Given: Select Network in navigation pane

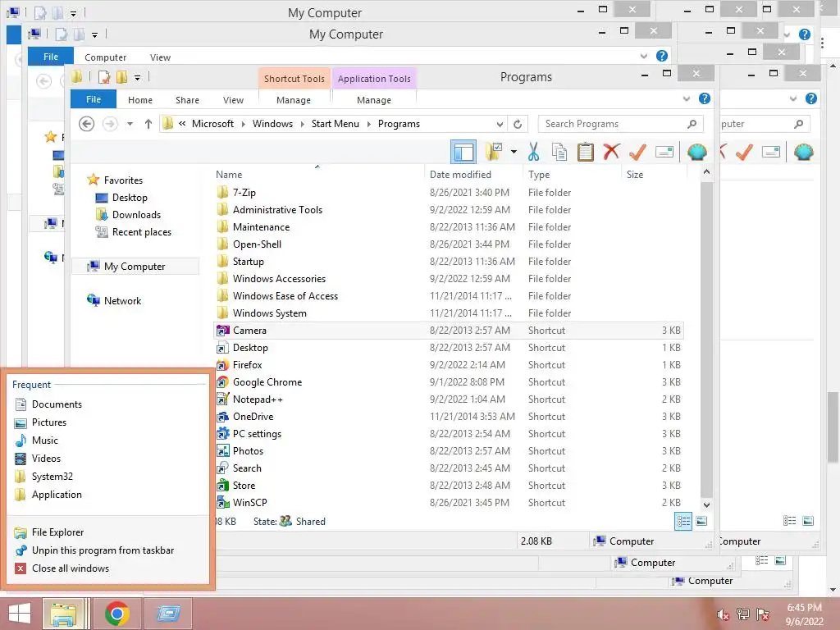Looking at the screenshot, I should (123, 301).
